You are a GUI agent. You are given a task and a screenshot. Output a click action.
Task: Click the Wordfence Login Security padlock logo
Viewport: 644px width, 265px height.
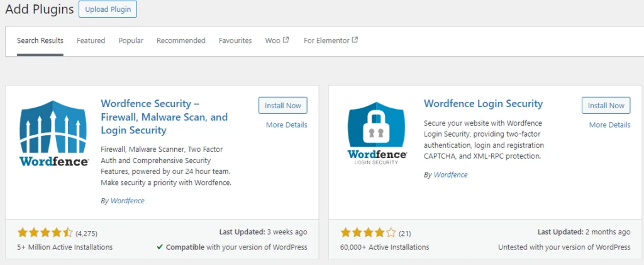click(377, 133)
